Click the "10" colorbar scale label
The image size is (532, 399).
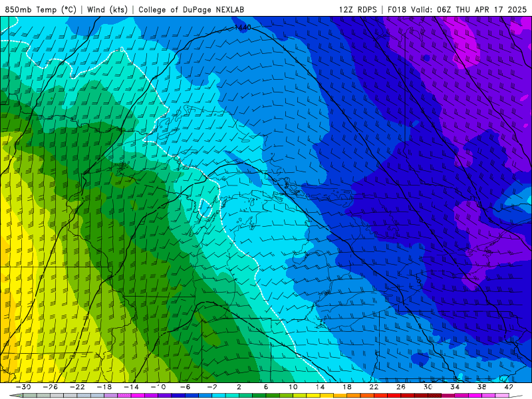pyautogui.click(x=293, y=387)
